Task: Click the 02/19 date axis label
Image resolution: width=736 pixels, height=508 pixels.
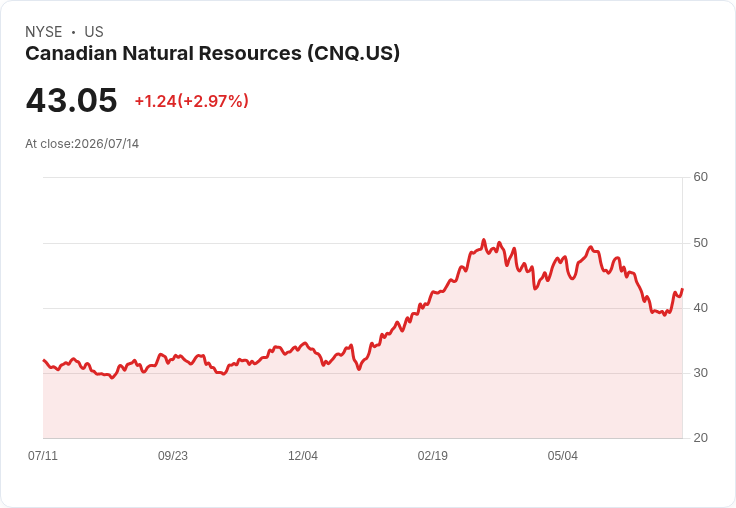Action: click(433, 456)
